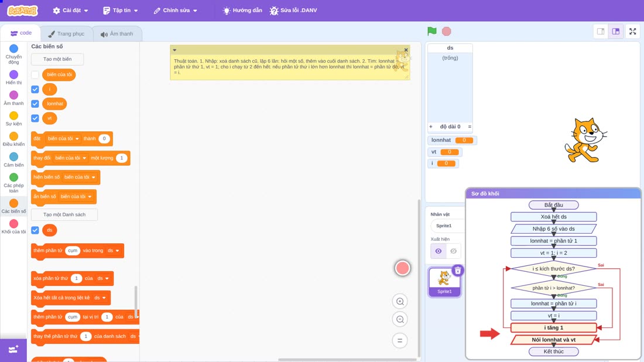Click the 'Tạo một biến' button

tap(57, 59)
